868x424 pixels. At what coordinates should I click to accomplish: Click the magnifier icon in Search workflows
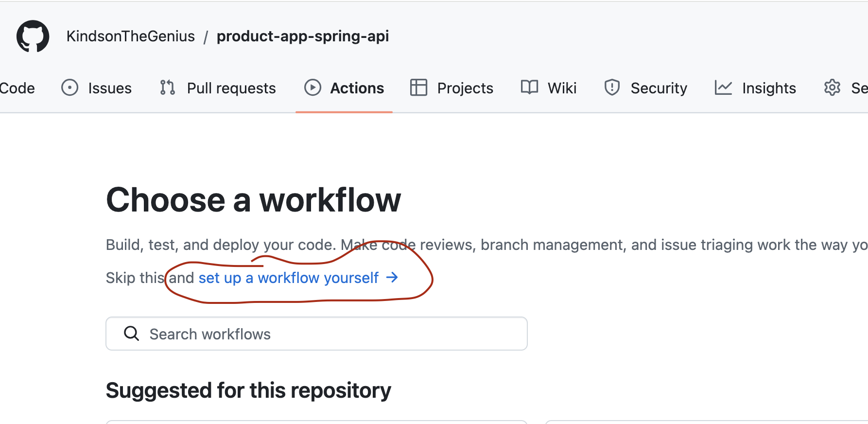tap(131, 334)
